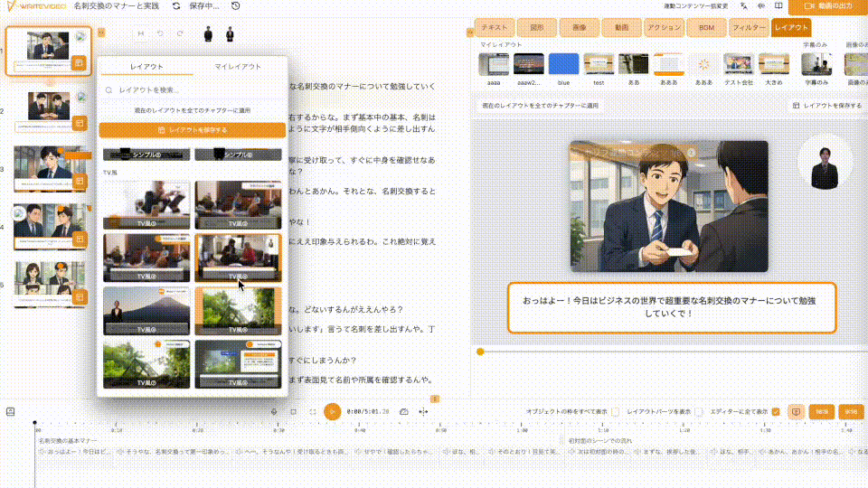Click the orange progress slider handle under preview
Screen dimensions: 868x488
pyautogui.click(x=480, y=352)
